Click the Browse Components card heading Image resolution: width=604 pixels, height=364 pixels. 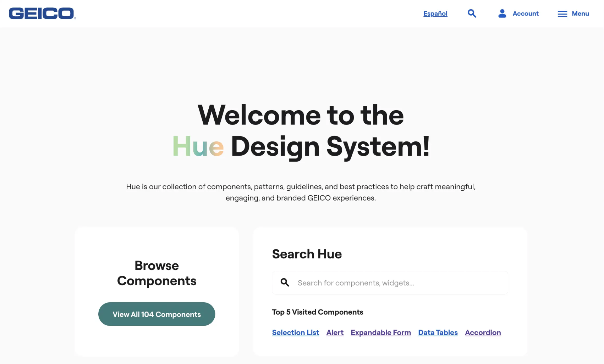157,273
